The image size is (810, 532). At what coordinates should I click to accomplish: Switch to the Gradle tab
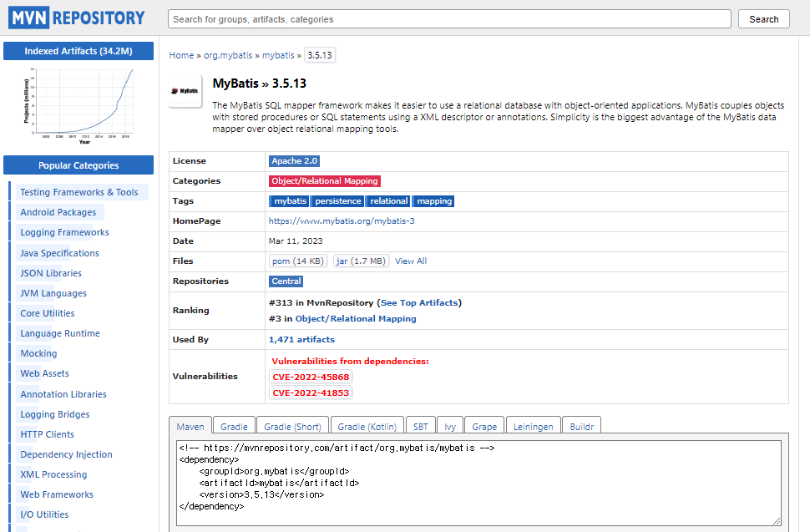coord(234,427)
